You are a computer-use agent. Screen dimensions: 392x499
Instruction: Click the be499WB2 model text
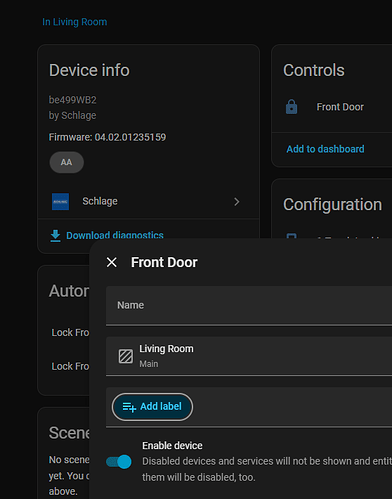tap(73, 100)
